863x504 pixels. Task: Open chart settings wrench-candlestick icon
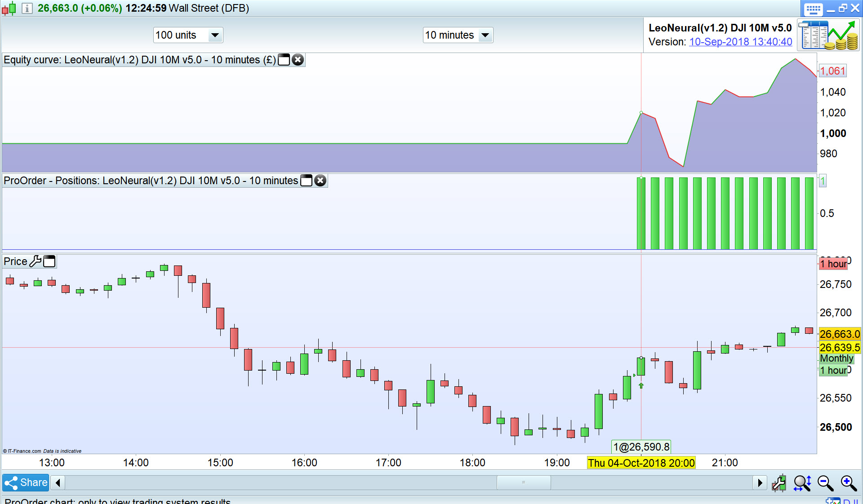(x=779, y=483)
